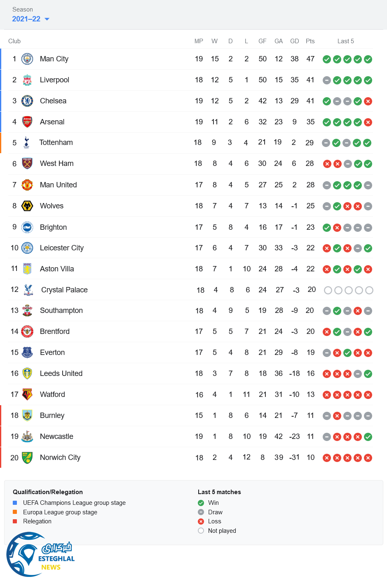Click the Arsenal club crest
This screenshot has height=588, width=387.
click(x=27, y=122)
